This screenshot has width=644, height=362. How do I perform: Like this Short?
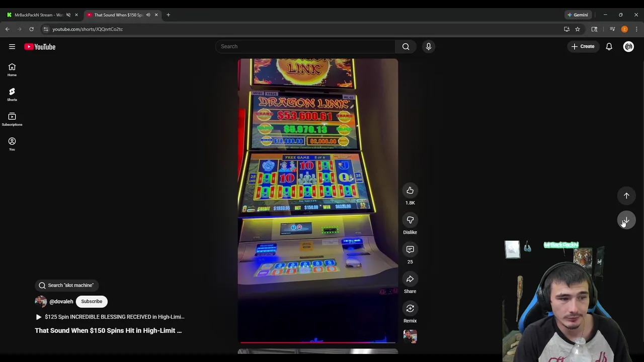[410, 191]
